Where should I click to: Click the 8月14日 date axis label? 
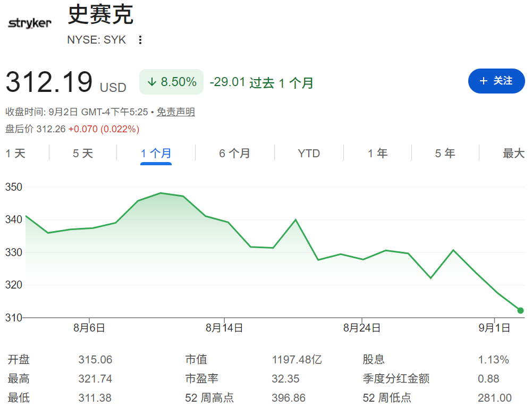click(x=224, y=328)
